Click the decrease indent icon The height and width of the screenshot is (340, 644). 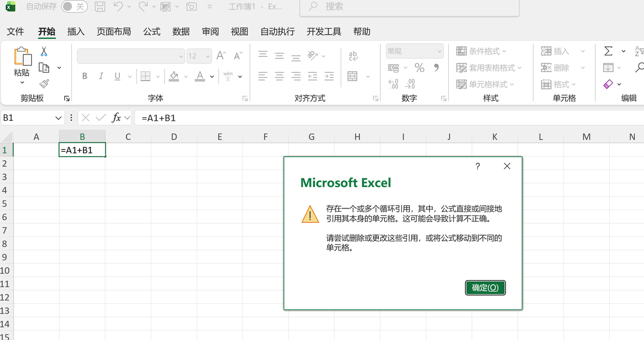[312, 76]
